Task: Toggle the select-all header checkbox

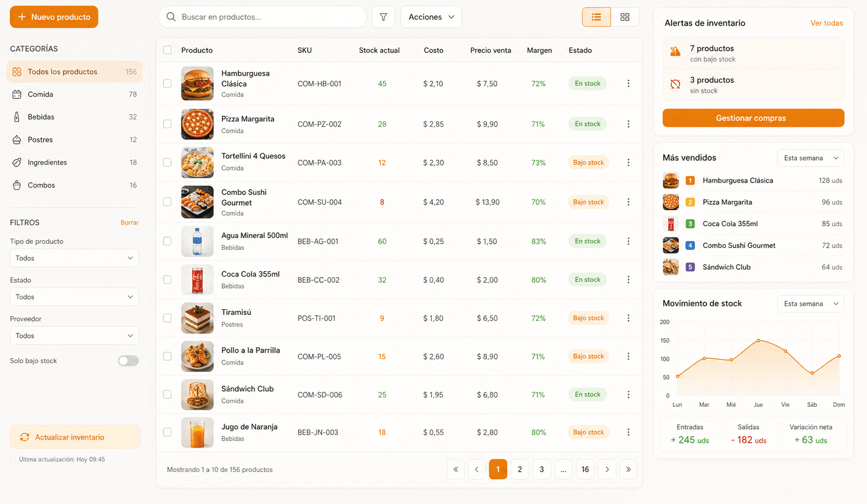Action: tap(167, 50)
